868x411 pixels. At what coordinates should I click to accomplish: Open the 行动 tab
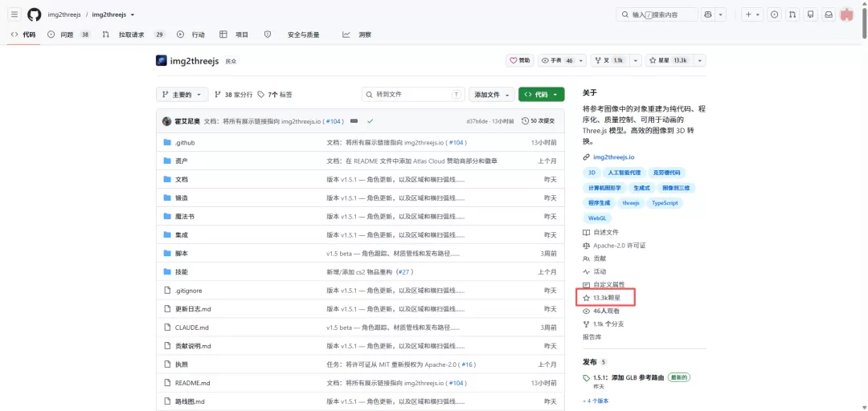[191, 35]
